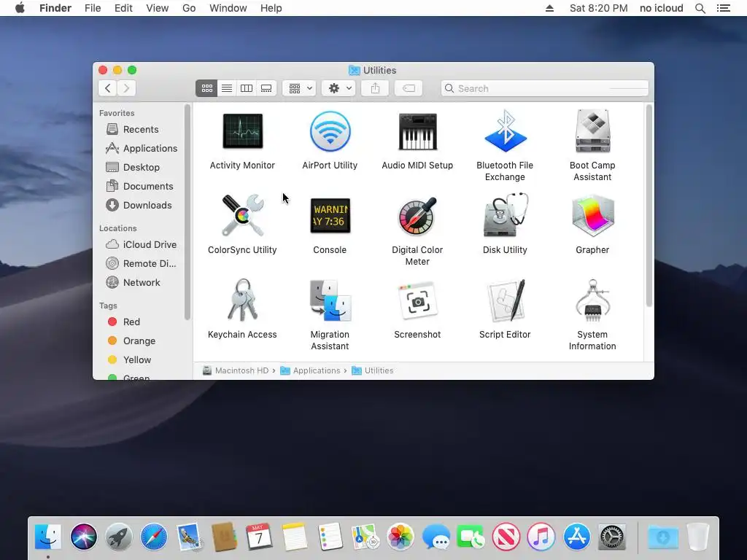This screenshot has height=560, width=747.
Task: Open Recents in the sidebar
Action: pos(139,129)
